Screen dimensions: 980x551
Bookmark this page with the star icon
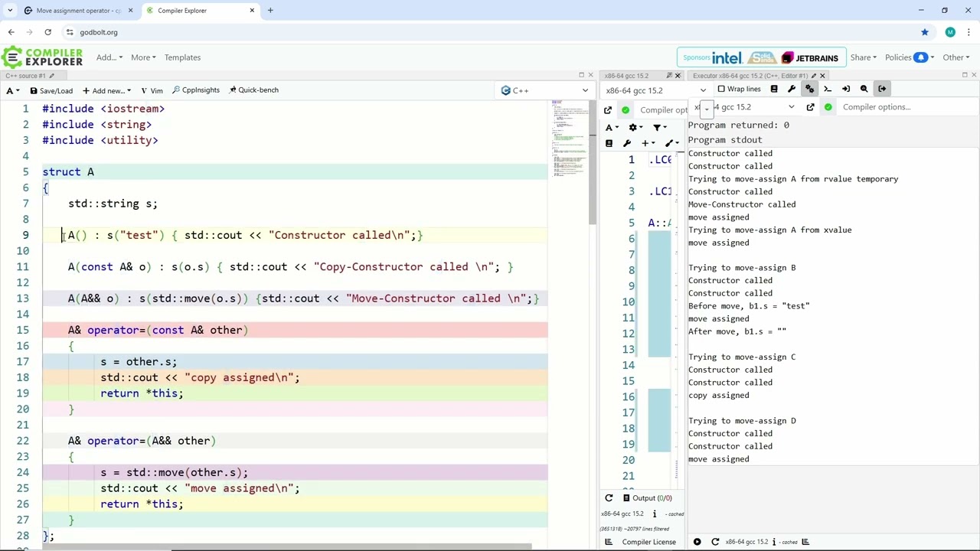(925, 32)
